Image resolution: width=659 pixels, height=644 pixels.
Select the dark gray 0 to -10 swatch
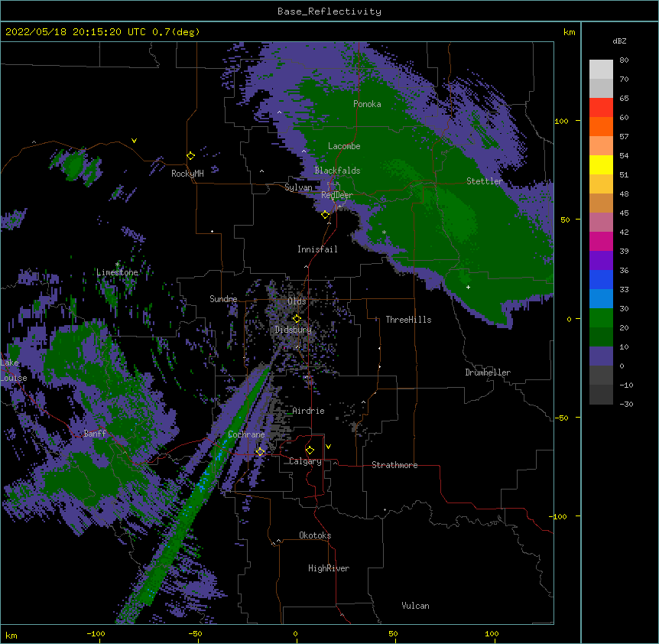[x=601, y=375]
